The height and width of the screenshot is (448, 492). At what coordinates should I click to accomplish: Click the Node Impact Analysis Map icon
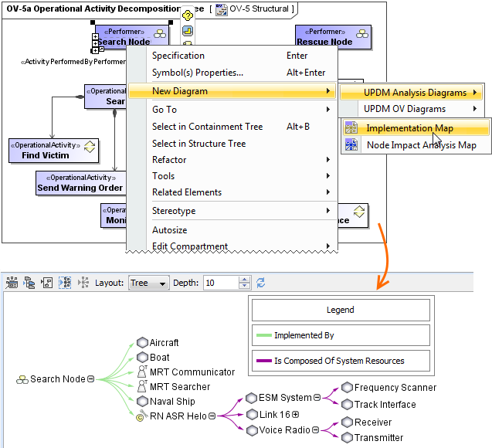coord(352,144)
